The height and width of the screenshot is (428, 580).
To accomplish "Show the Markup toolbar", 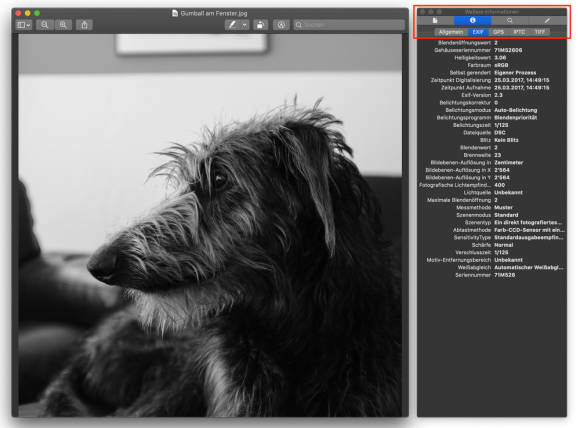I will 281,25.
